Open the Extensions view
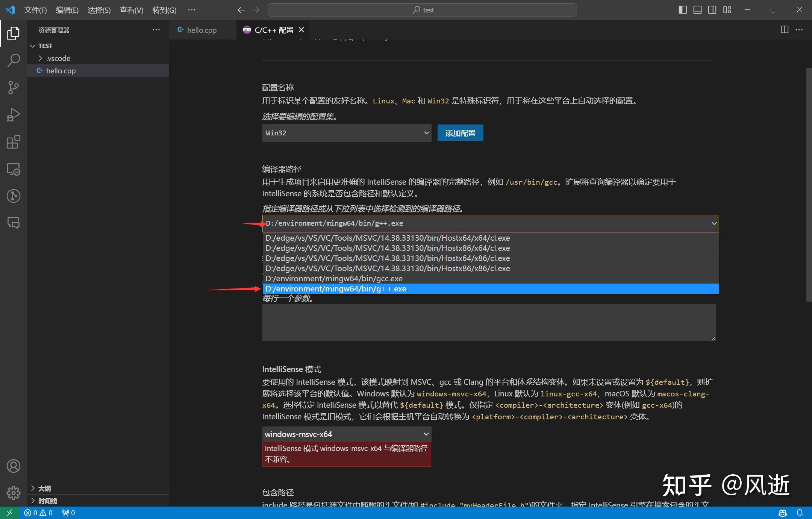 14,142
